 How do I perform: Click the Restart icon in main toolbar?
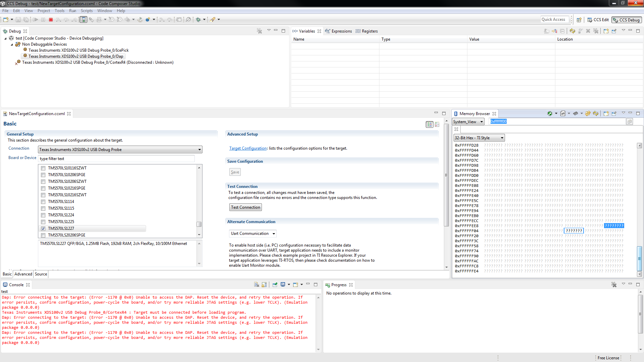(x=140, y=20)
